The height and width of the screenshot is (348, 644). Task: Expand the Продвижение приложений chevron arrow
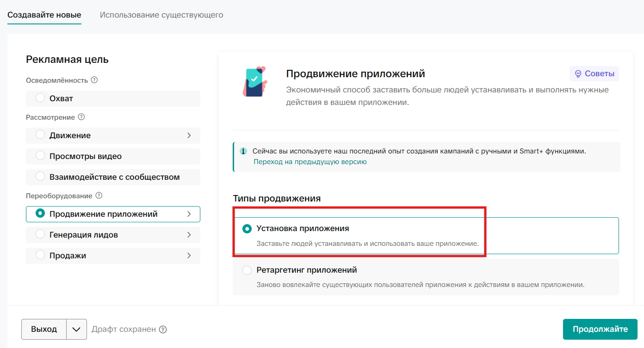[189, 214]
